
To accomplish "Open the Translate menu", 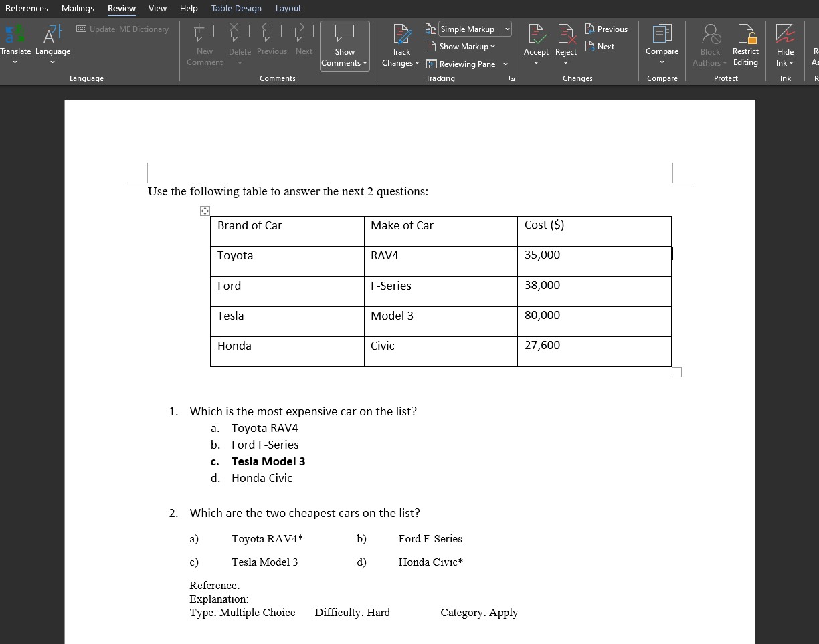I will tap(15, 44).
